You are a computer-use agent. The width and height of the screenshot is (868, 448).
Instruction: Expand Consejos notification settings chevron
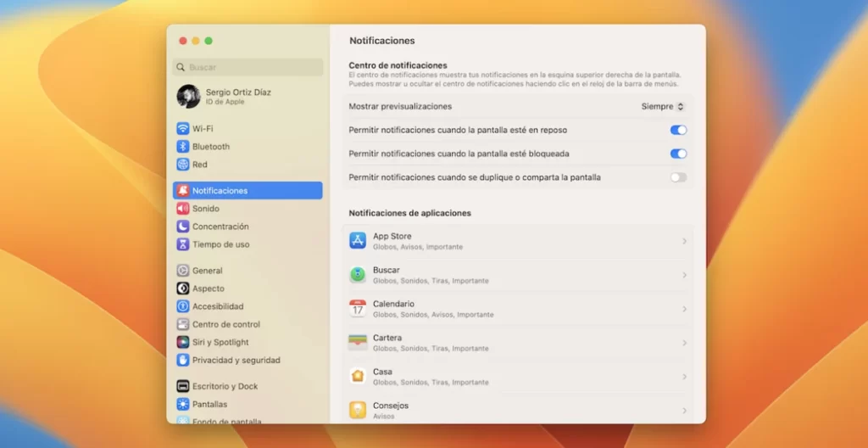(x=684, y=411)
